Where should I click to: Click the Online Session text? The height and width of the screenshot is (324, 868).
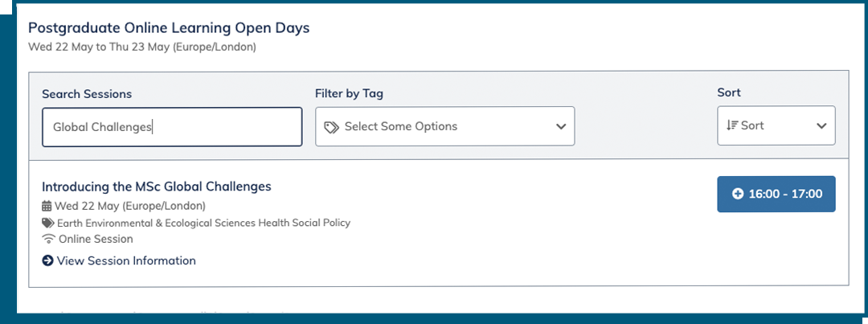96,239
